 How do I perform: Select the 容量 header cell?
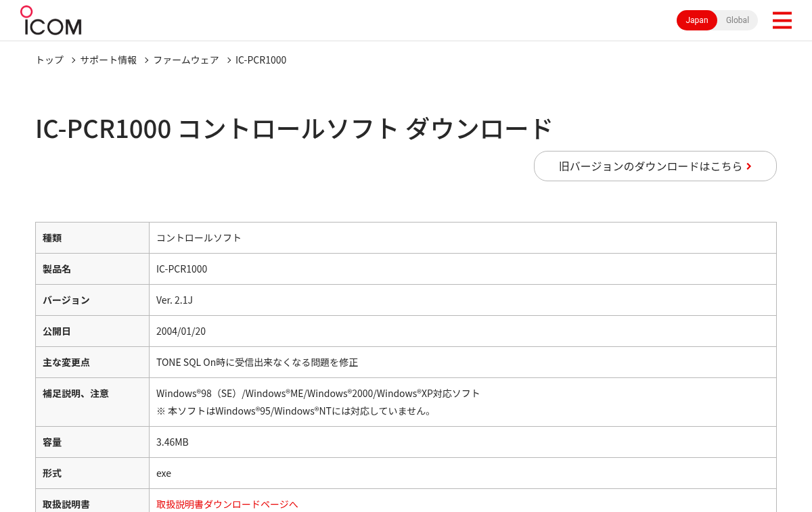click(x=92, y=442)
